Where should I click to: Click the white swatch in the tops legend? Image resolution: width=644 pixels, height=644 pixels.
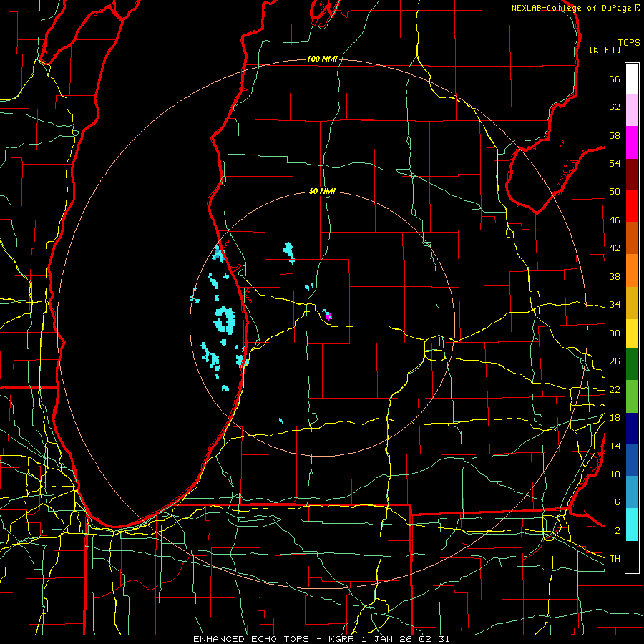[632, 79]
